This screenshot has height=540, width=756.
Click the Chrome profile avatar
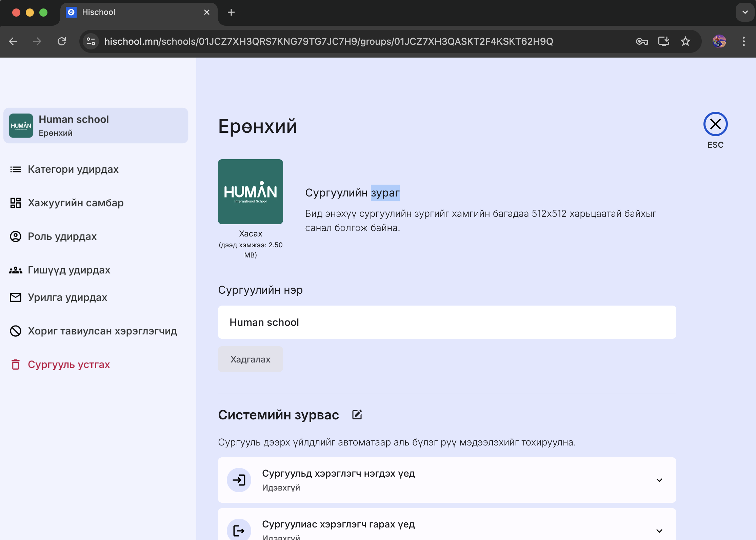tap(719, 41)
